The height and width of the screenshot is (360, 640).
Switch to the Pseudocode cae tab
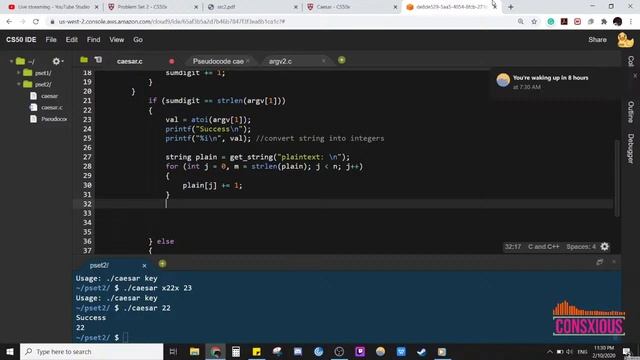pyautogui.click(x=218, y=61)
